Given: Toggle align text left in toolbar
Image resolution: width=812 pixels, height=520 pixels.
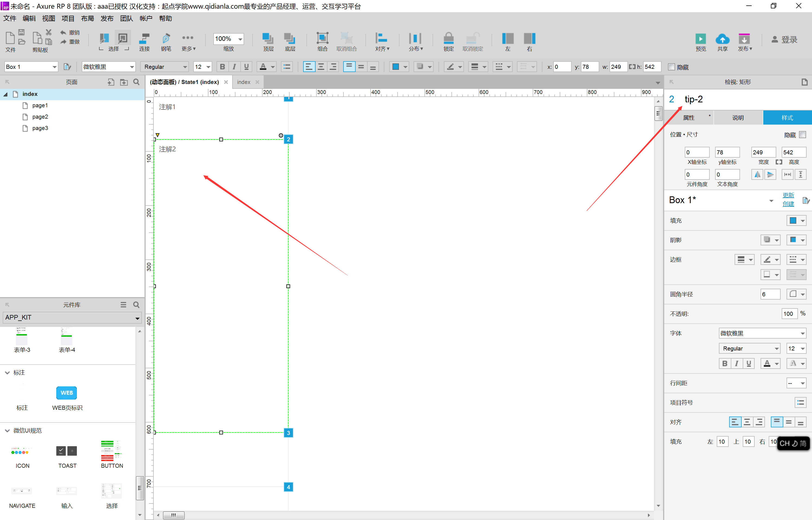Looking at the screenshot, I should click(x=309, y=67).
